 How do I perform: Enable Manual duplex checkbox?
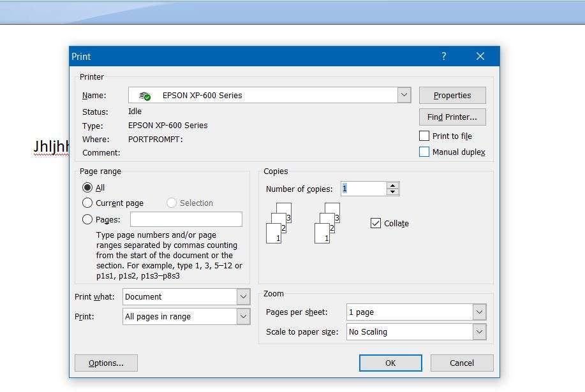[424, 152]
